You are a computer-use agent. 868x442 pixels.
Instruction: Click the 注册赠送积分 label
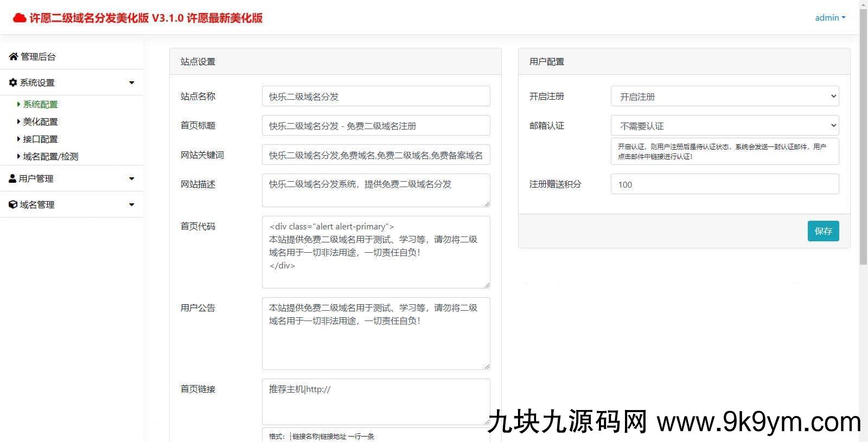(556, 184)
